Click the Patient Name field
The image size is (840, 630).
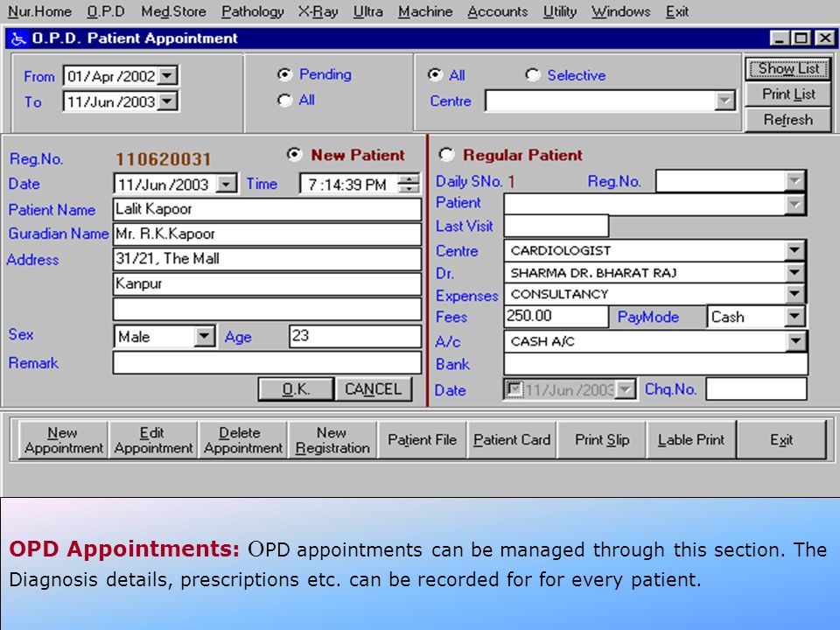click(x=267, y=209)
